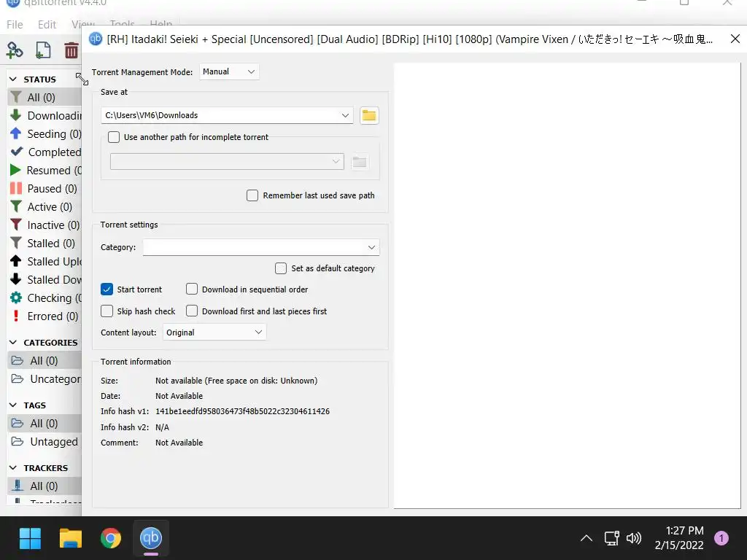The width and height of the screenshot is (747, 560).
Task: Open Google Chrome from taskbar
Action: pyautogui.click(x=111, y=539)
